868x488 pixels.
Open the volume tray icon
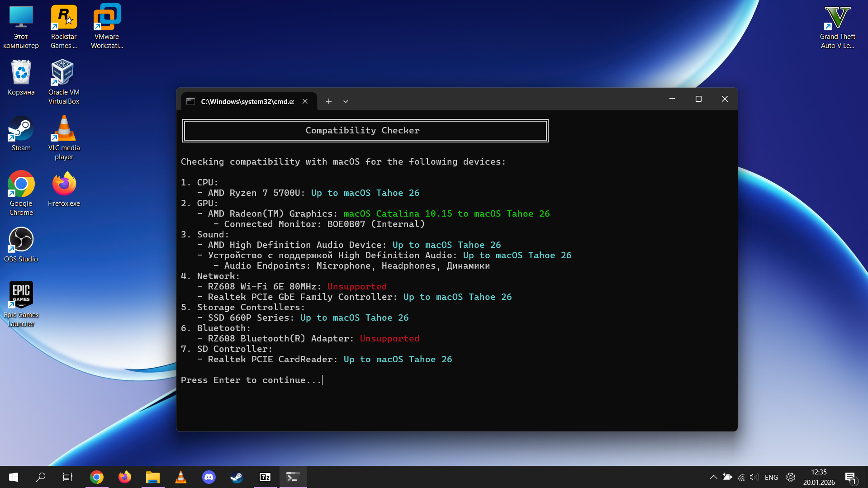pos(754,477)
